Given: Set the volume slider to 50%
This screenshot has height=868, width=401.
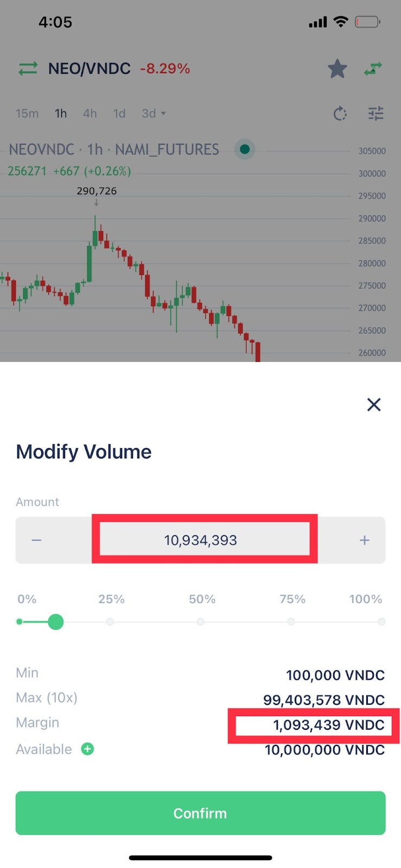Looking at the screenshot, I should (201, 622).
